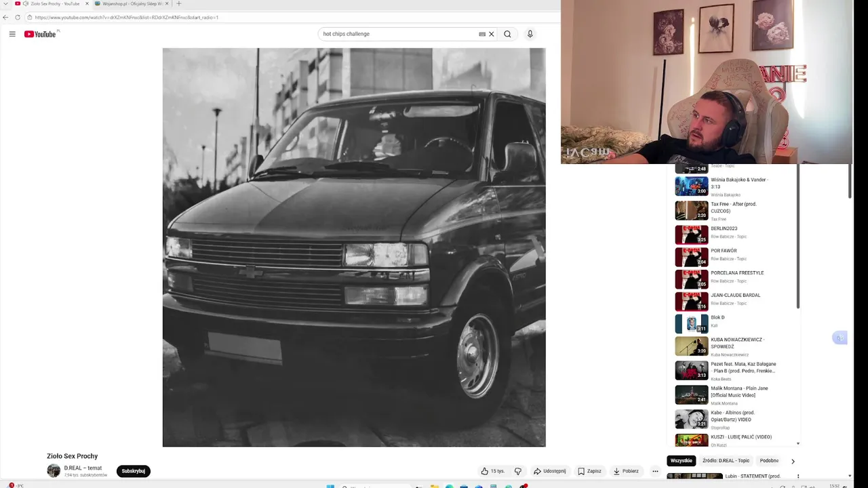Play Blok D by Kali
Image resolution: width=868 pixels, height=488 pixels.
pyautogui.click(x=736, y=324)
